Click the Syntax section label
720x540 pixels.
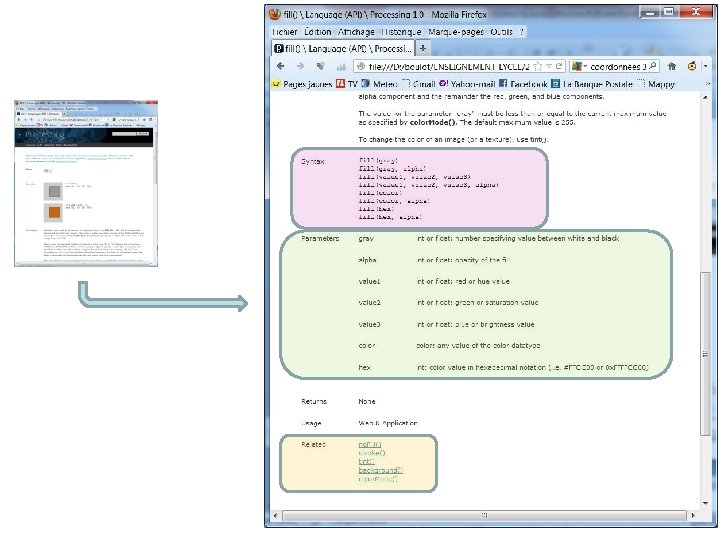pyautogui.click(x=313, y=162)
